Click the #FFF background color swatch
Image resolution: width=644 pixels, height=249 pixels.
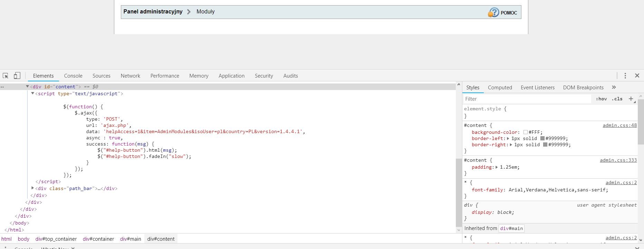click(526, 132)
